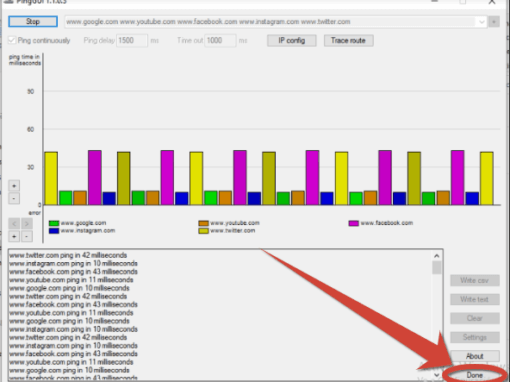Click the 'error' label below the axis
Image resolution: width=510 pixels, height=382 pixels.
[x=34, y=213]
